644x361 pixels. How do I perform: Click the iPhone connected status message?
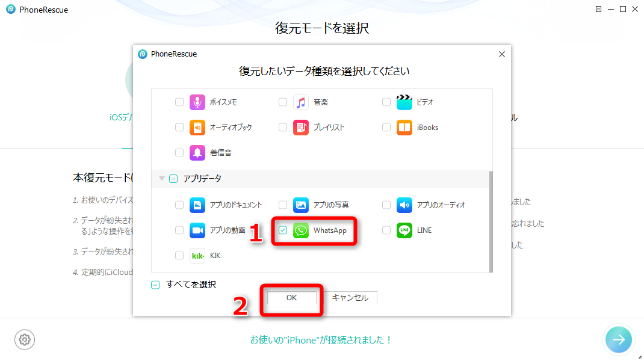321,340
